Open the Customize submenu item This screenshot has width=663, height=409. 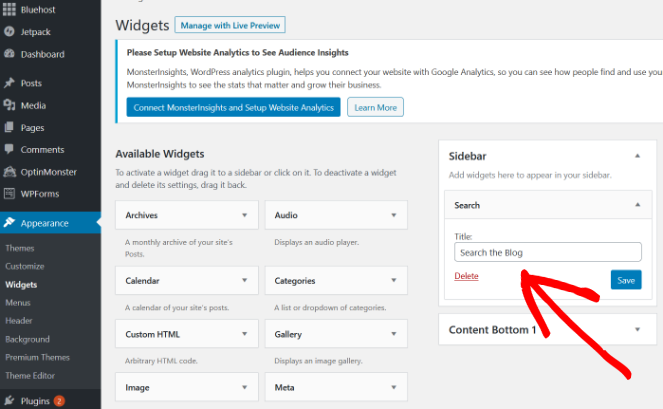pyautogui.click(x=24, y=266)
